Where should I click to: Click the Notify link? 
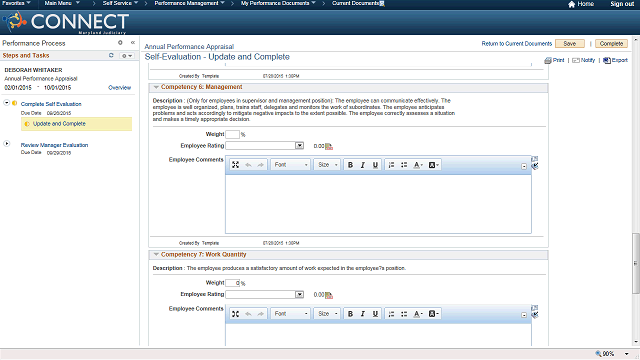584,60
